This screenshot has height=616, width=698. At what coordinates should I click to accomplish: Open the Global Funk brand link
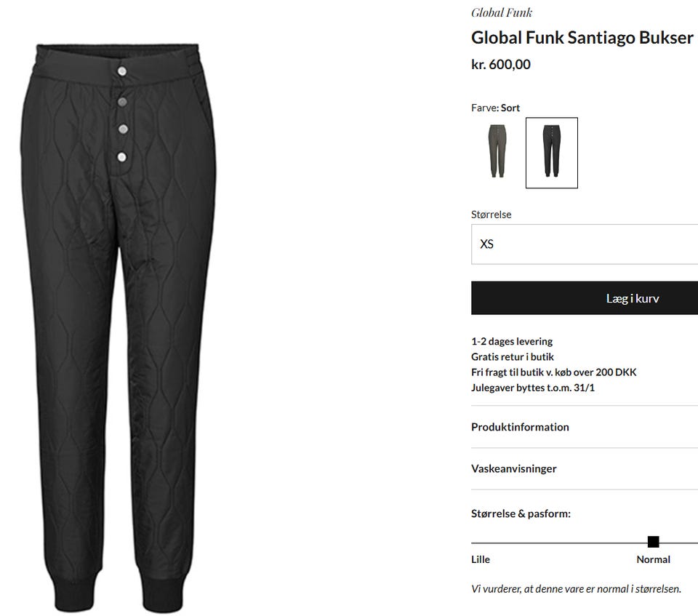502,12
